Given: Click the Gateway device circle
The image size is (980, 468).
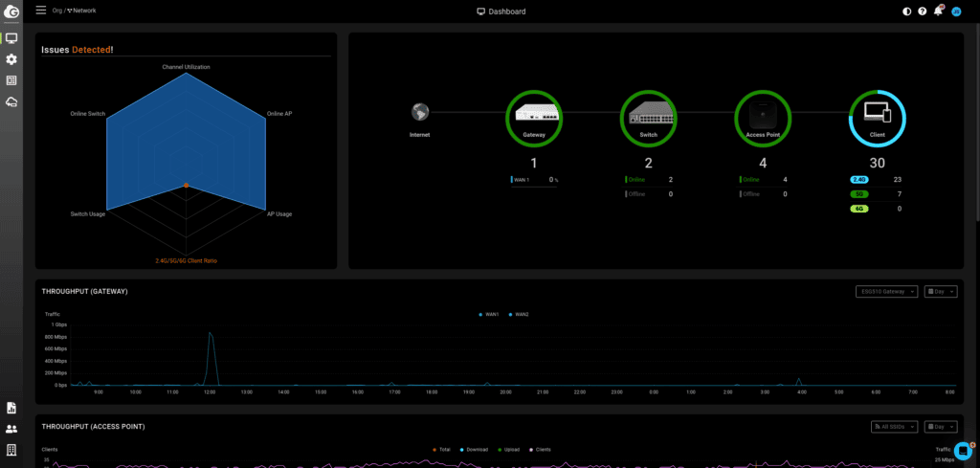Looking at the screenshot, I should click(534, 114).
